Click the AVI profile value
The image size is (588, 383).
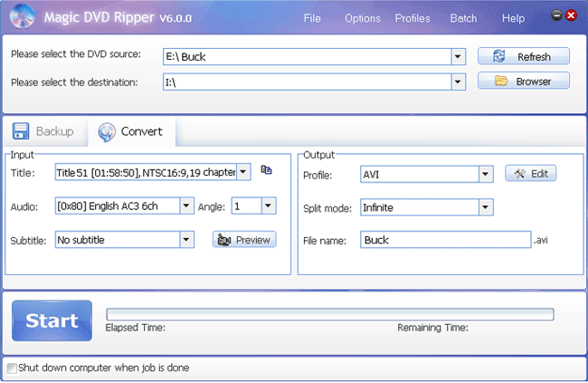[x=420, y=174]
